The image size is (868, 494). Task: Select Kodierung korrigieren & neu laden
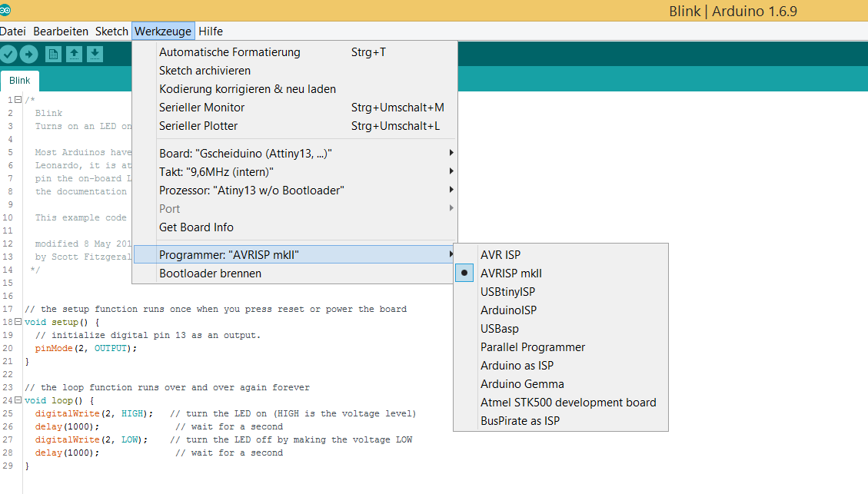294,89
